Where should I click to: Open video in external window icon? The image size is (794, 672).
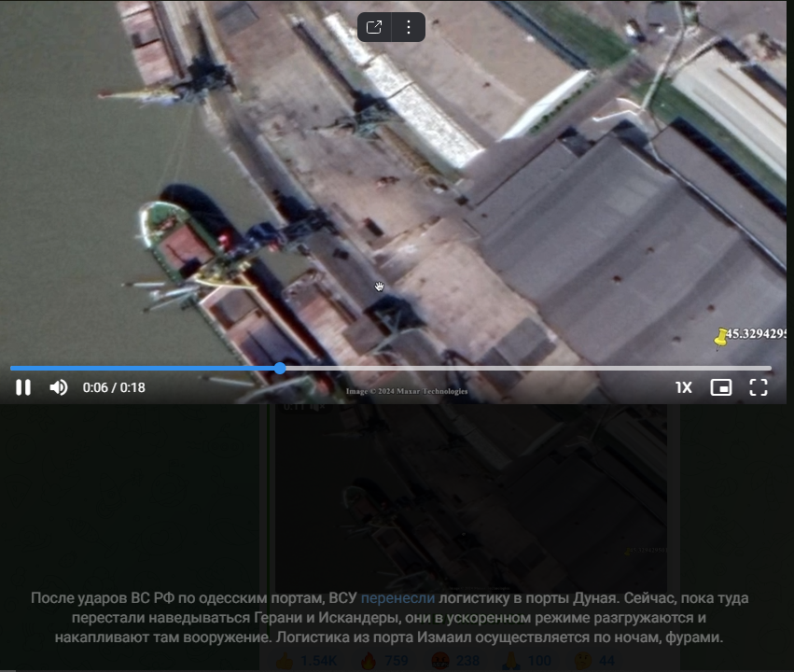pyautogui.click(x=374, y=27)
